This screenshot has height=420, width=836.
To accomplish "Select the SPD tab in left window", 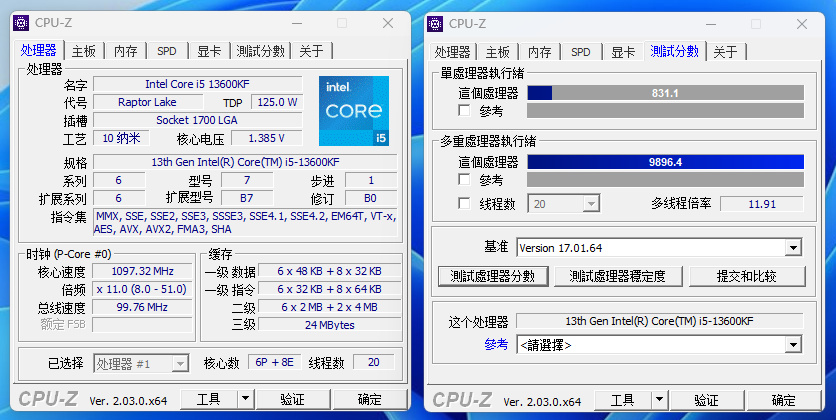I will click(x=167, y=51).
